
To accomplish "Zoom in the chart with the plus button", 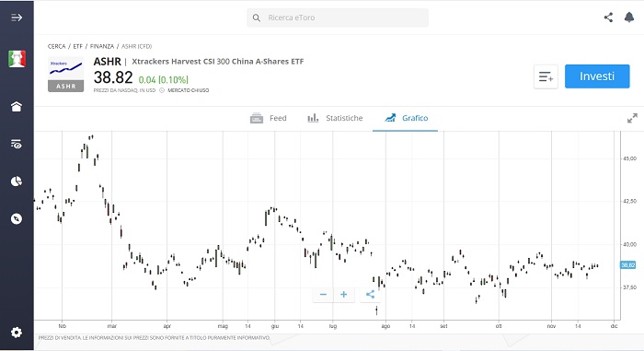I will pyautogui.click(x=344, y=294).
